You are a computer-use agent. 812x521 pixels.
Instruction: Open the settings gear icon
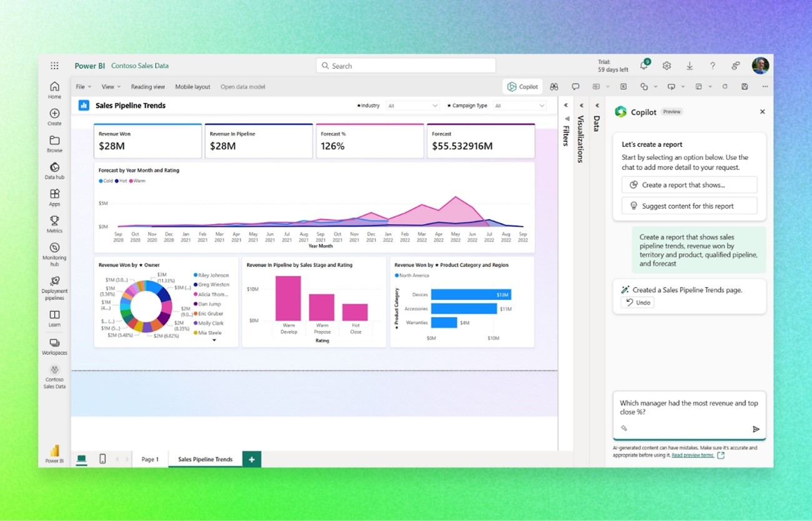tap(667, 66)
